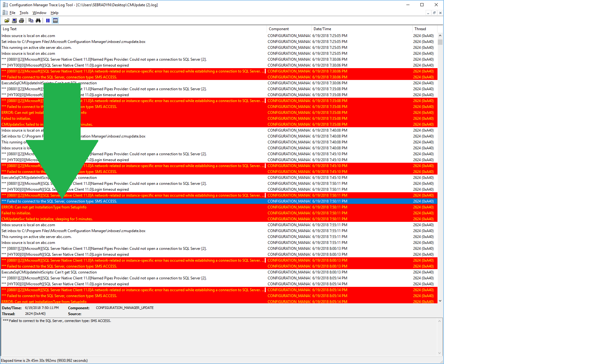Select Named Pipes Provider row at 8:05:14 PM
Viewport: 594px width, 364px height.
pyautogui.click(x=219, y=278)
